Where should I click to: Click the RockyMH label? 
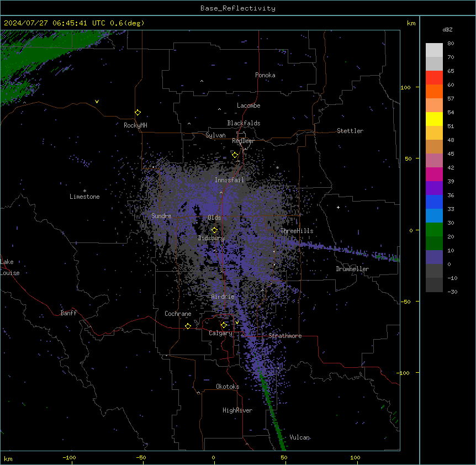tap(135, 125)
